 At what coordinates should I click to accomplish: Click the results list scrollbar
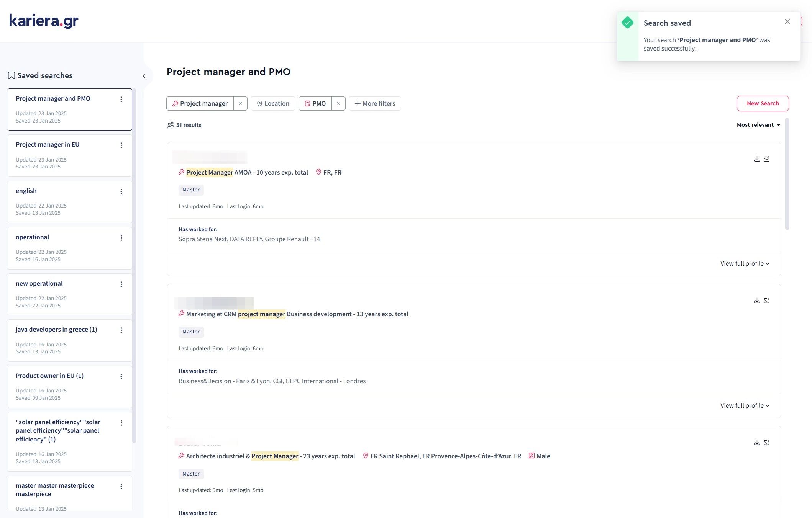pyautogui.click(x=787, y=174)
